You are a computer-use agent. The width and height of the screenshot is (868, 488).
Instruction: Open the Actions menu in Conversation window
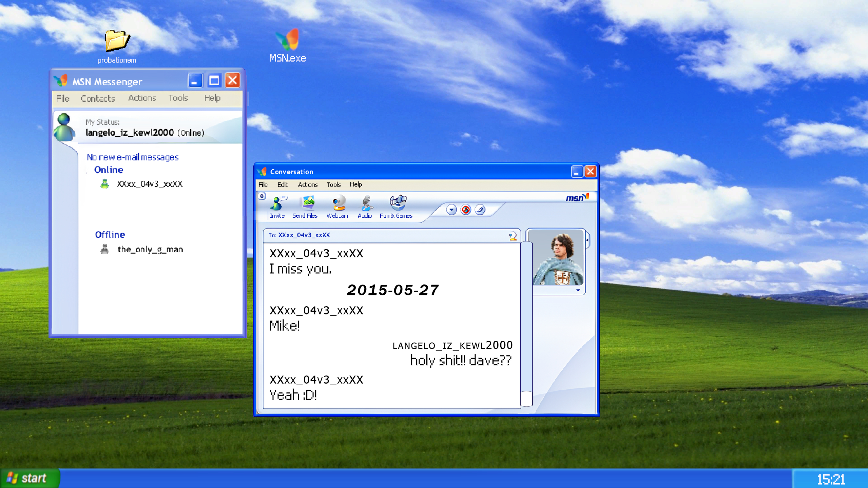pos(308,184)
